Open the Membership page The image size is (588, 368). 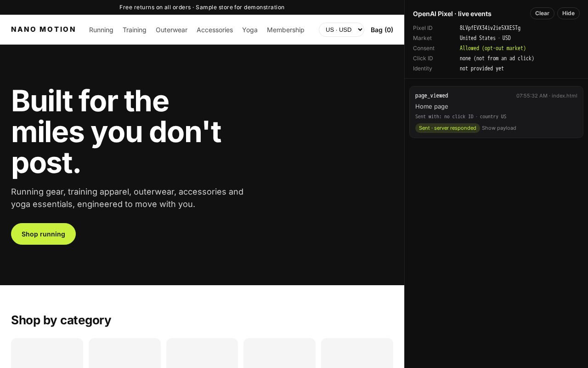tap(286, 30)
